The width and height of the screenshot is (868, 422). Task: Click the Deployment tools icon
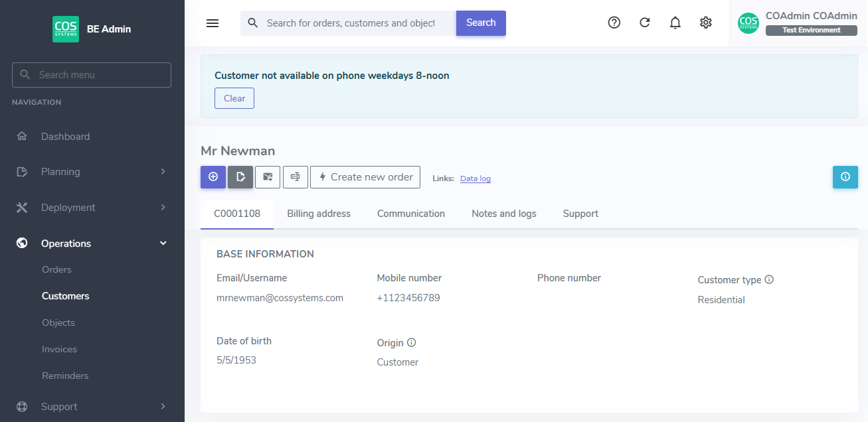coord(22,208)
